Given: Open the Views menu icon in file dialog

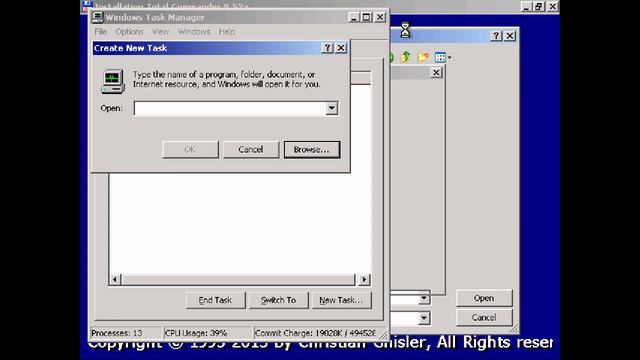Looking at the screenshot, I should pos(440,58).
